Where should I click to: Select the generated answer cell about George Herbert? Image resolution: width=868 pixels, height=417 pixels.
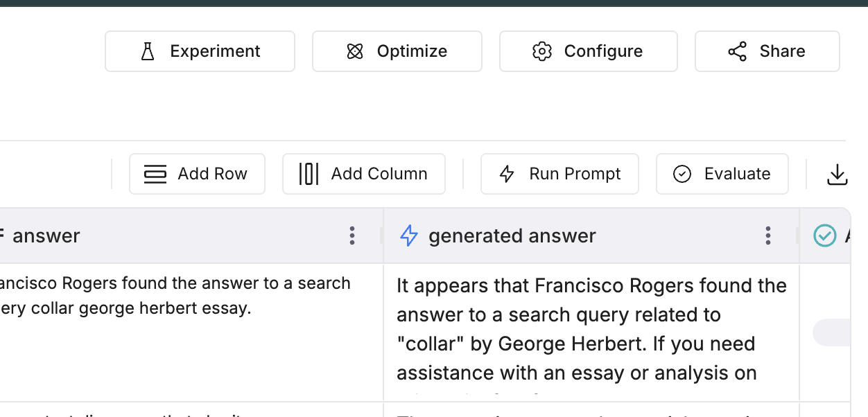click(591, 329)
